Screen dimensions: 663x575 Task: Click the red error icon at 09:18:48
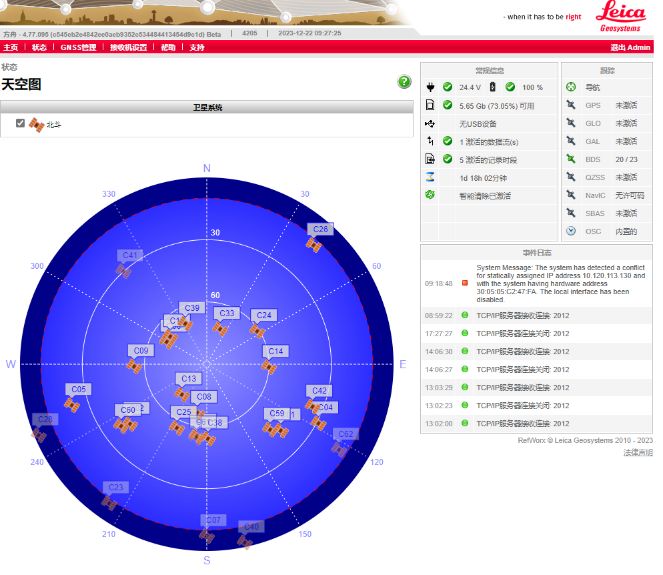click(x=465, y=283)
